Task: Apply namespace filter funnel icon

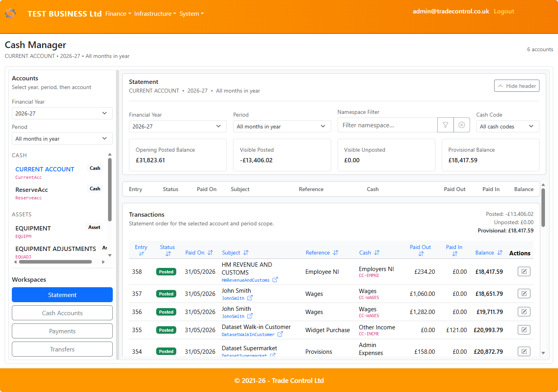Action: (x=446, y=125)
